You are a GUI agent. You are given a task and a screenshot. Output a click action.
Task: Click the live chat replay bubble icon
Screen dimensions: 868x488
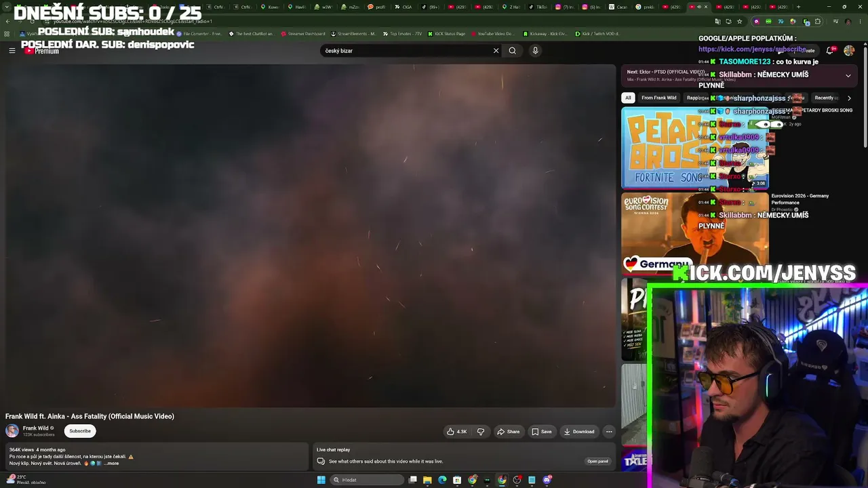click(321, 462)
